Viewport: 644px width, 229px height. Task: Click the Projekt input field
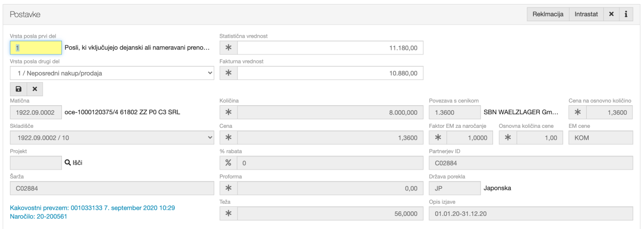coord(36,163)
